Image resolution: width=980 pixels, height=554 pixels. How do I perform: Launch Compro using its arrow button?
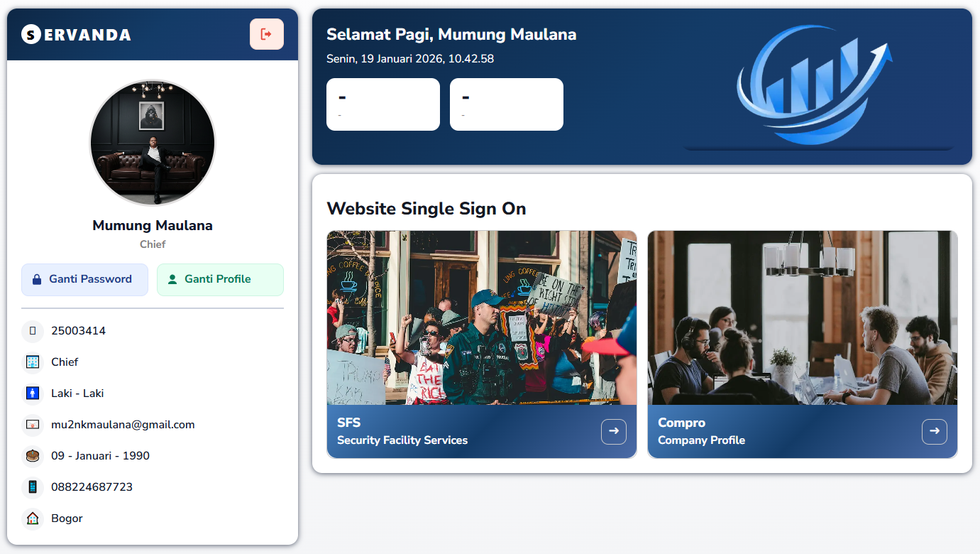point(934,431)
